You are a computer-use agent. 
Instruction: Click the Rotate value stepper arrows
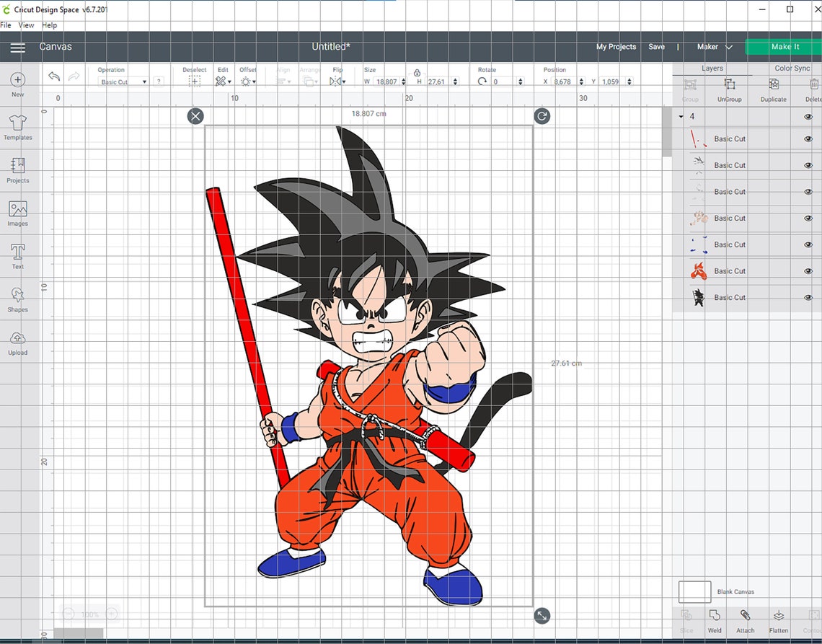(x=520, y=81)
